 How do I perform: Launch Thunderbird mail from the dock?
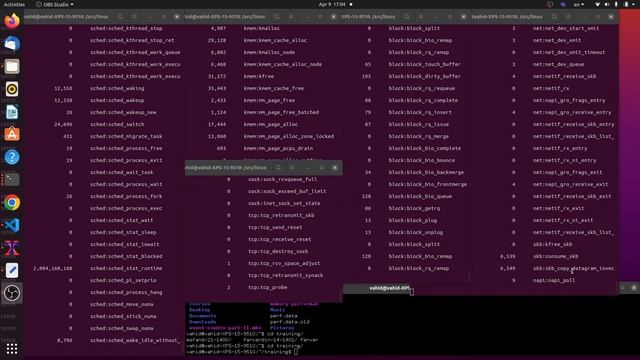coord(12,43)
